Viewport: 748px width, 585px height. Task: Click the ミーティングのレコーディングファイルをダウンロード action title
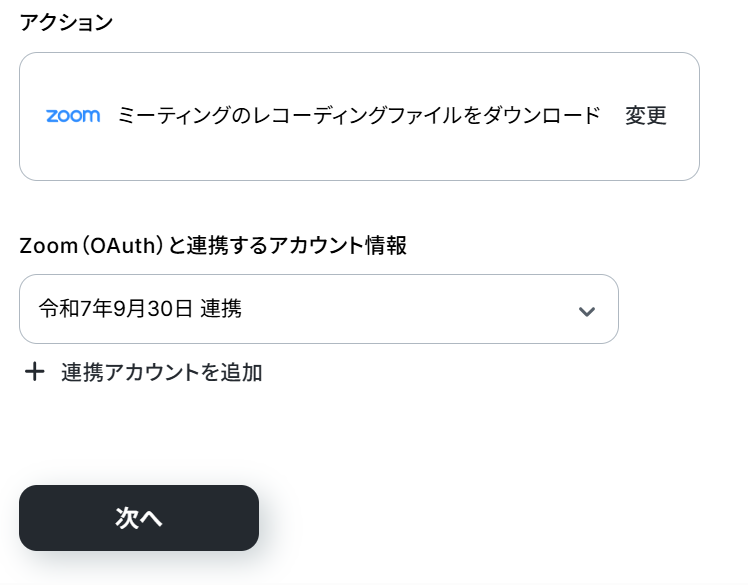358,115
